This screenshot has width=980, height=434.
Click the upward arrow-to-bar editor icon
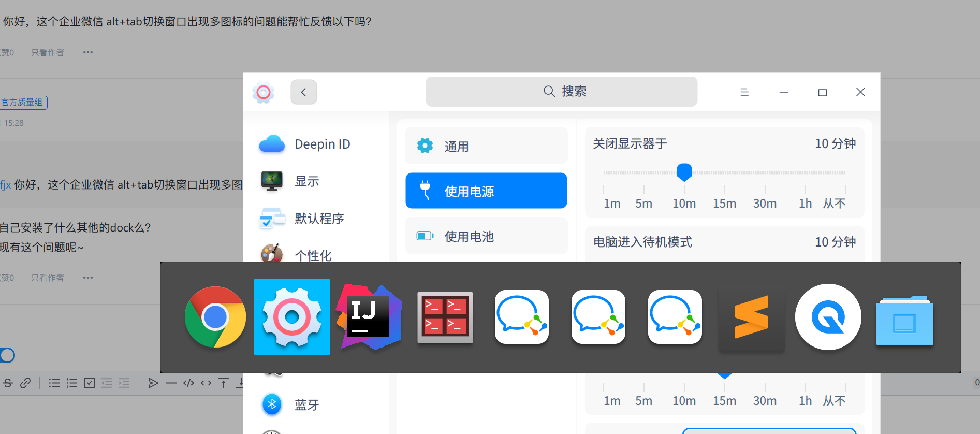(224, 383)
